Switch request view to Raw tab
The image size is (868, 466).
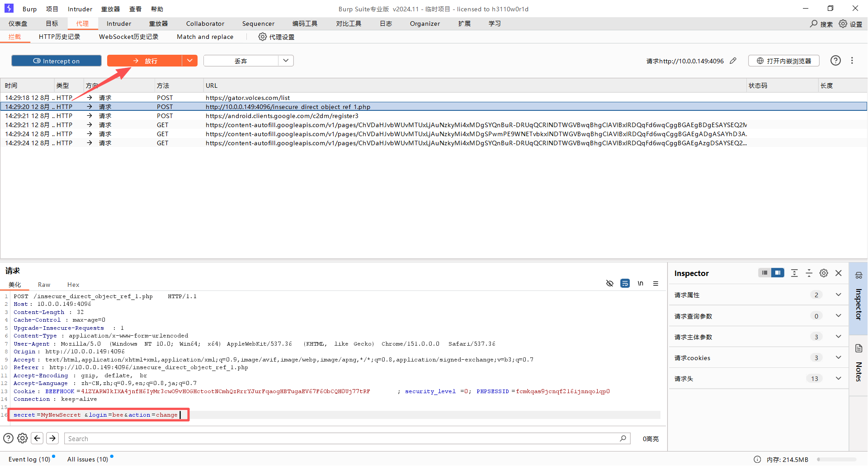point(44,285)
